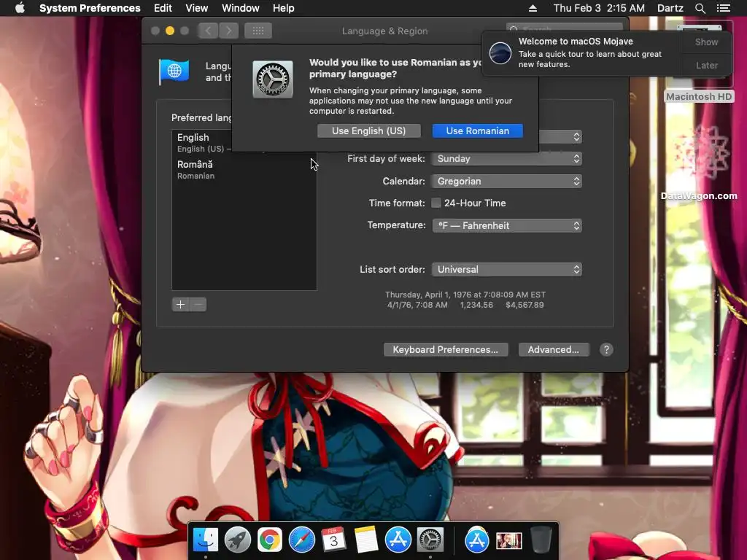Image resolution: width=747 pixels, height=560 pixels.
Task: Go forward with the right arrow button
Action: pyautogui.click(x=228, y=31)
